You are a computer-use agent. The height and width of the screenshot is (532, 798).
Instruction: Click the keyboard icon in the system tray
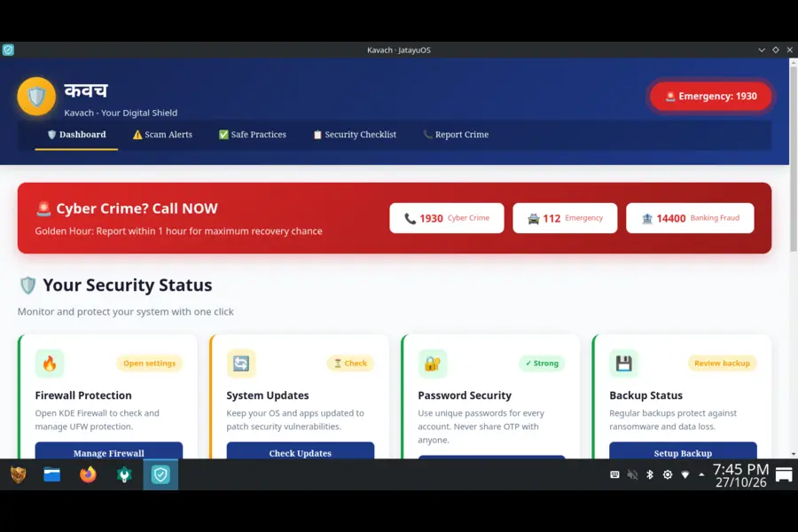click(x=614, y=474)
